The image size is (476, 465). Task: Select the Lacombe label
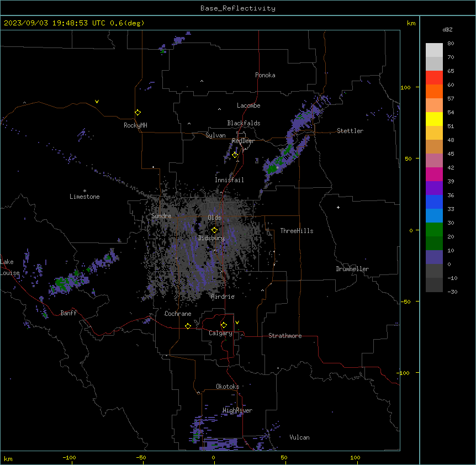248,105
